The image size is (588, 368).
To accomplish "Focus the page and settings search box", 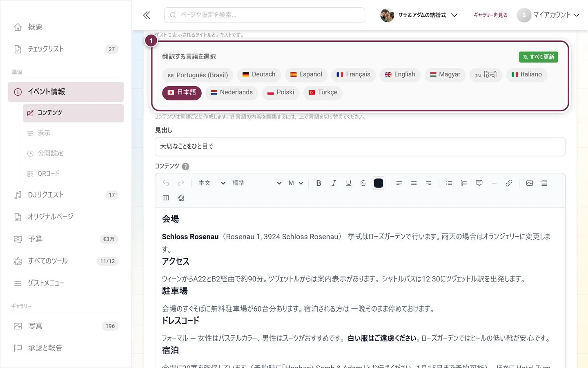I will click(x=264, y=15).
